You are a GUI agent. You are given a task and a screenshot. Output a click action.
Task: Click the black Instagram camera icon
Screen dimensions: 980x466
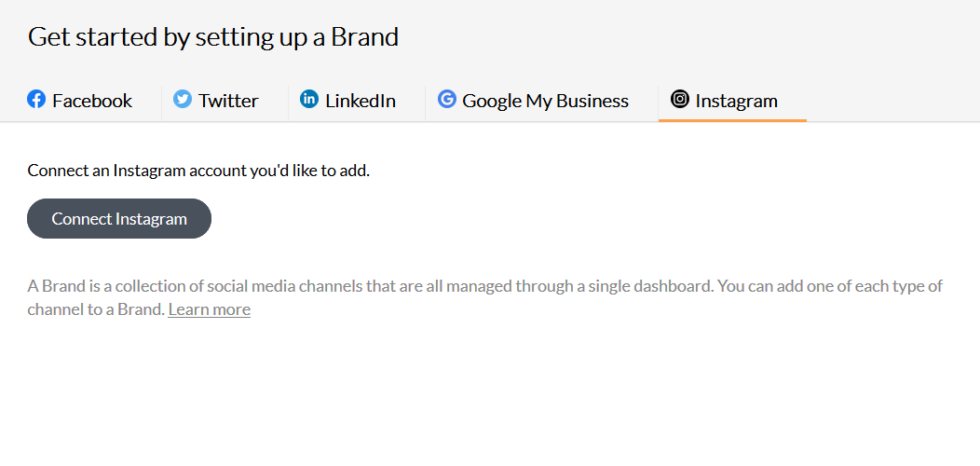[x=680, y=99]
